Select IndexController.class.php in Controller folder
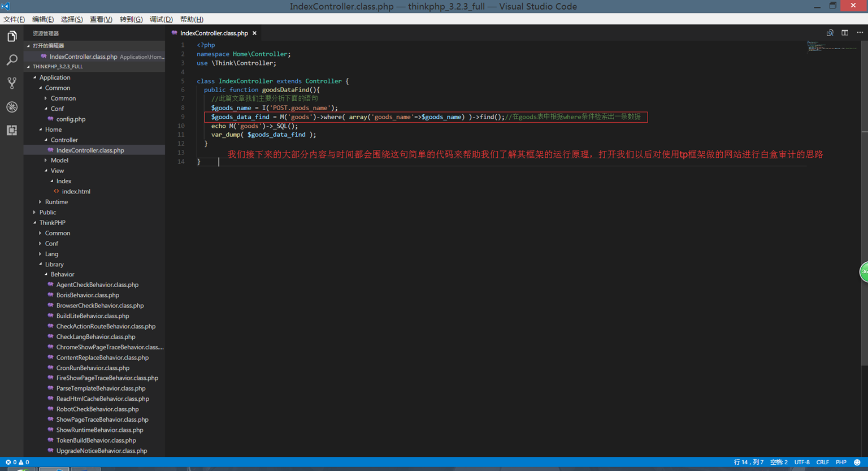This screenshot has width=868, height=471. 94,150
